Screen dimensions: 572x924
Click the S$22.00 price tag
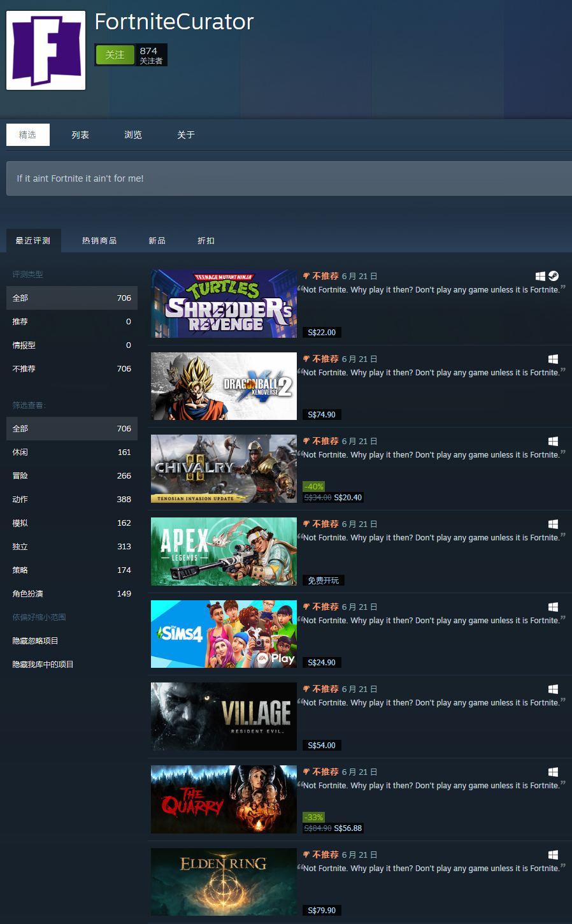pos(322,332)
